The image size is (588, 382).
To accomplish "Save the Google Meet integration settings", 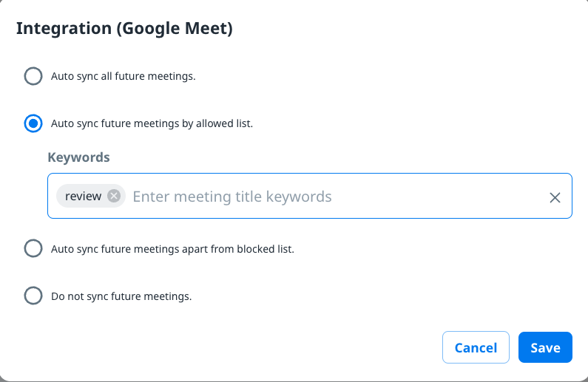I will click(545, 347).
